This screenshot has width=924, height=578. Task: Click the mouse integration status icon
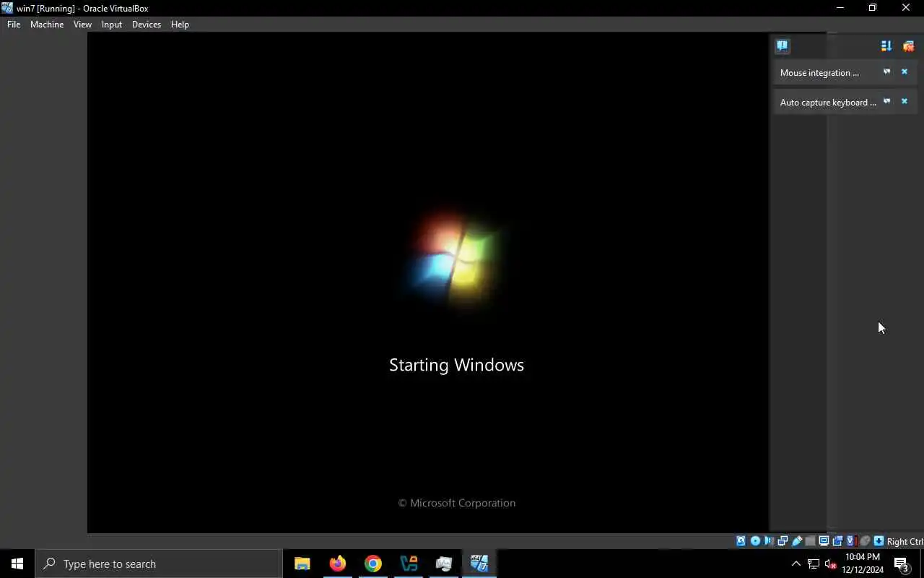click(x=865, y=541)
